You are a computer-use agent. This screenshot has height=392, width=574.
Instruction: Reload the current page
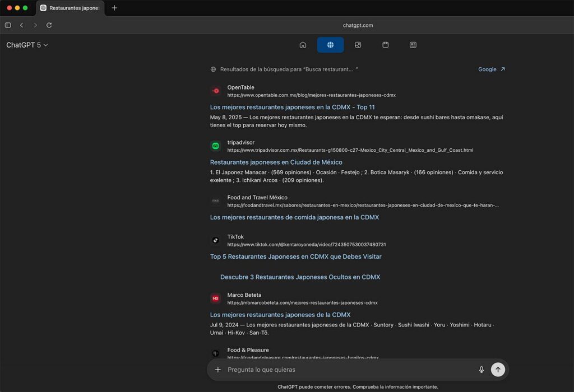pos(49,25)
